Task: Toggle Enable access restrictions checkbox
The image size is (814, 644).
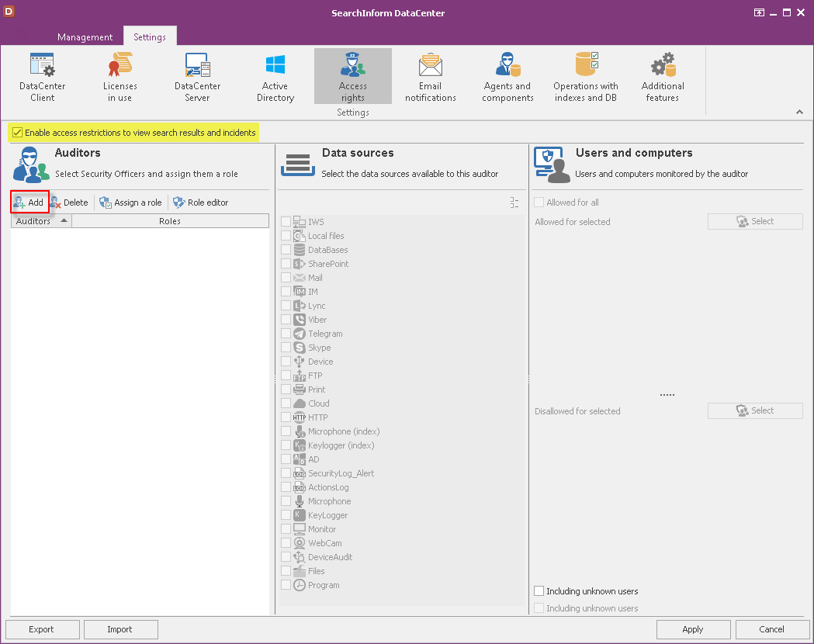Action: click(18, 133)
